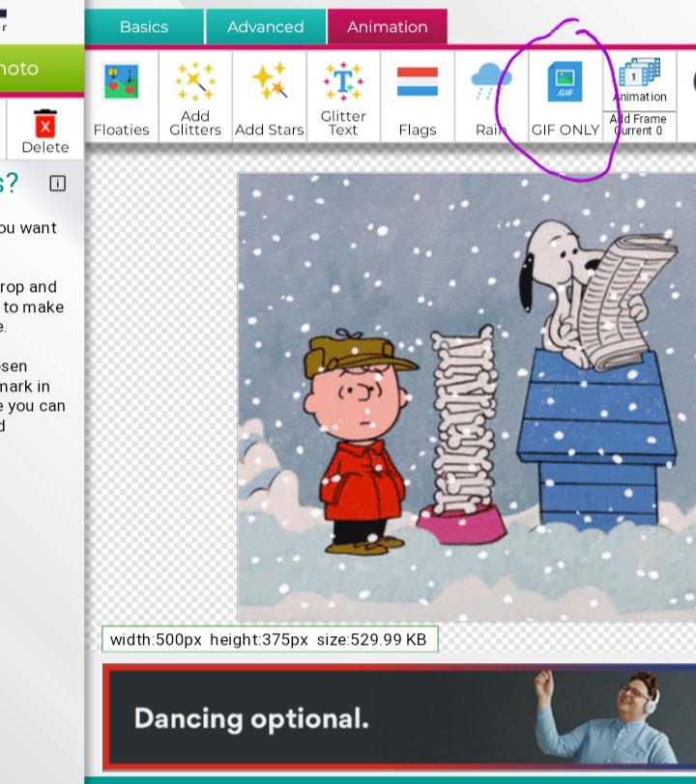Open the "Dancing optional." ad banner
The width and height of the screenshot is (696, 784).
coord(401,718)
